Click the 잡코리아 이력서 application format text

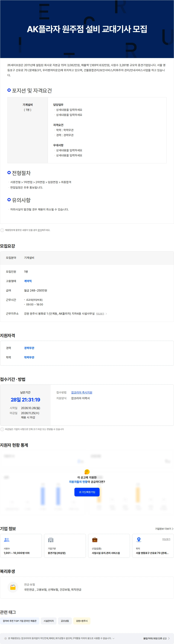point(80,398)
